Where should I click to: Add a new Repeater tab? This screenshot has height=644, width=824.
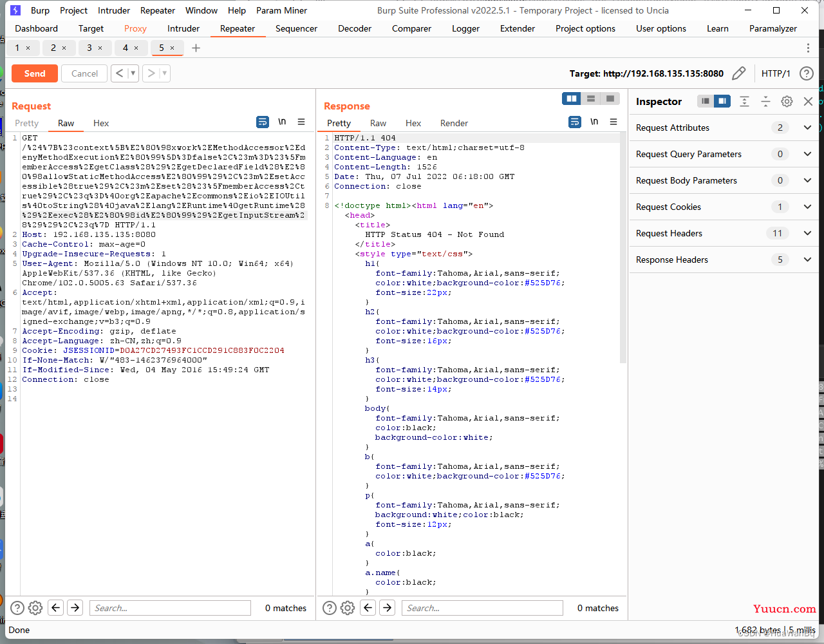coord(196,48)
